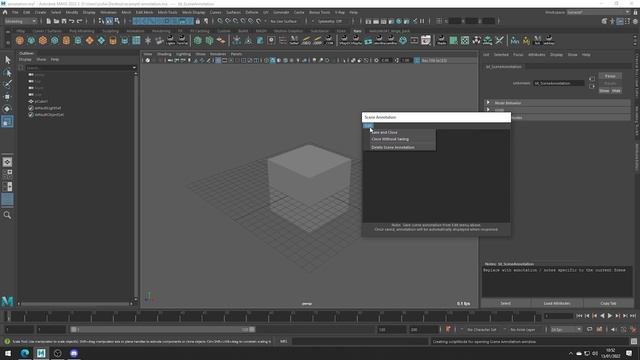Open the Modeling menu set dropdown
This screenshot has width=640, height=360.
[20, 21]
